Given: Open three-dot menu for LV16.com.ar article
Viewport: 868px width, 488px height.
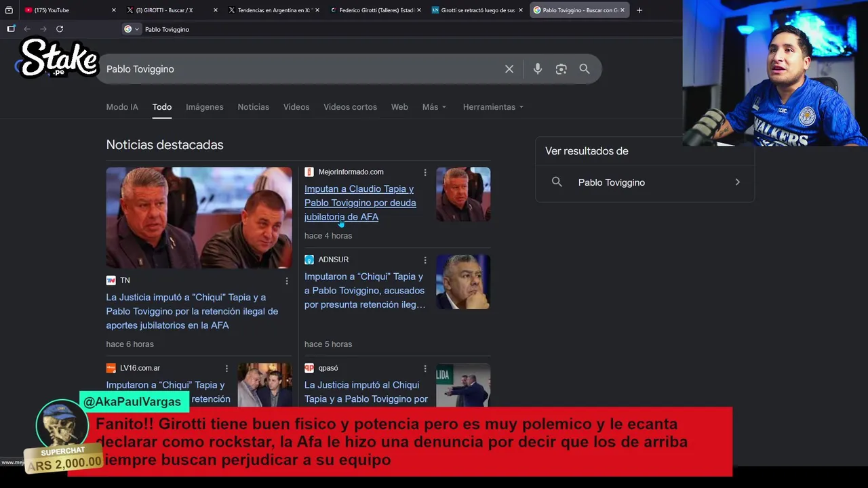Looking at the screenshot, I should click(x=226, y=368).
